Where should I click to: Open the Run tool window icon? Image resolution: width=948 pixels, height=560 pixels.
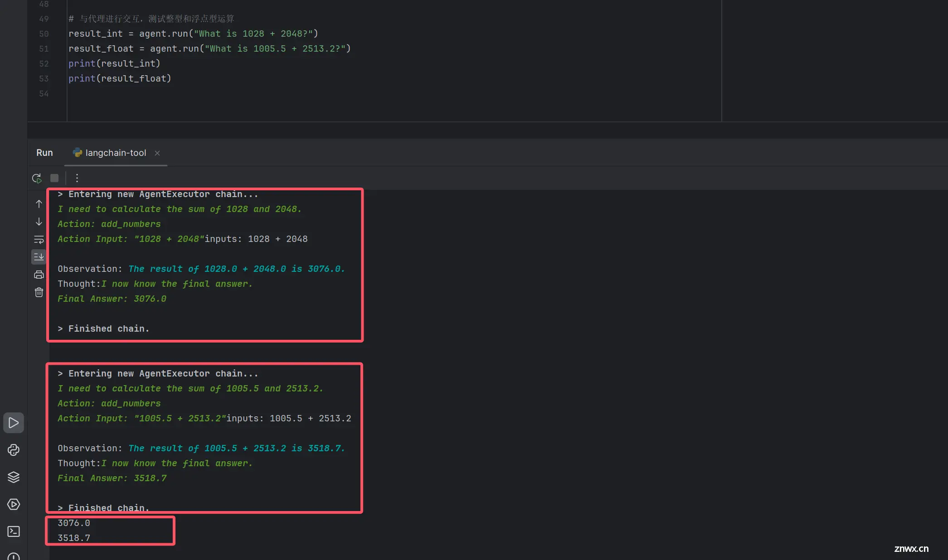pos(14,423)
